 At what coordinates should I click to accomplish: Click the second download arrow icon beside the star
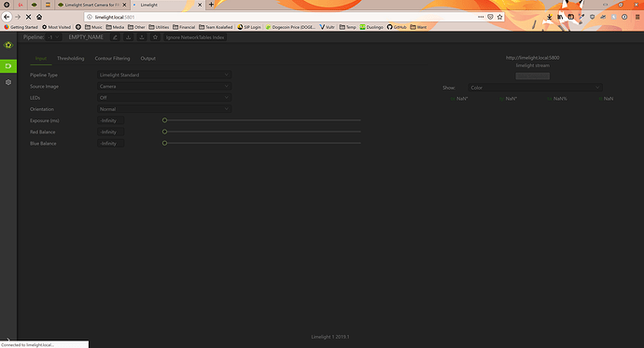click(142, 37)
